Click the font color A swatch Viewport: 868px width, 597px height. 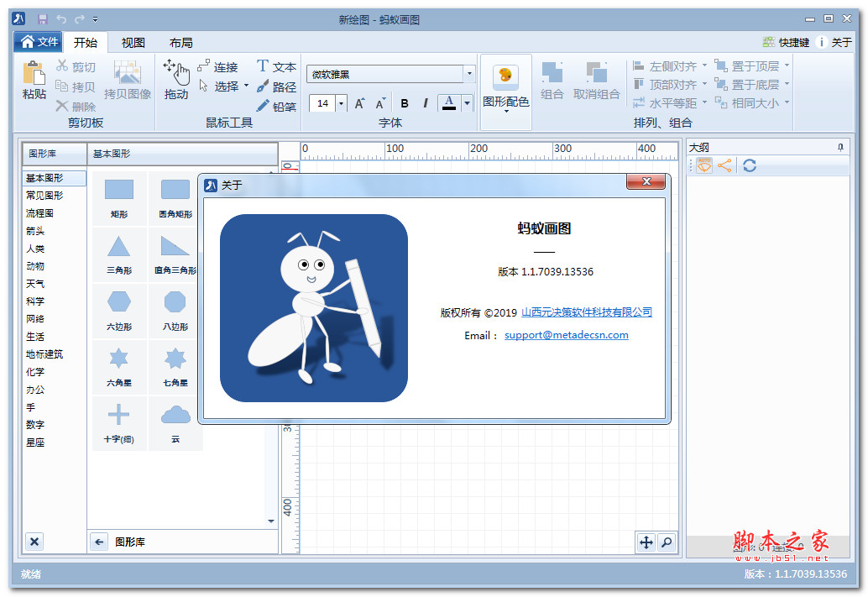click(x=449, y=103)
